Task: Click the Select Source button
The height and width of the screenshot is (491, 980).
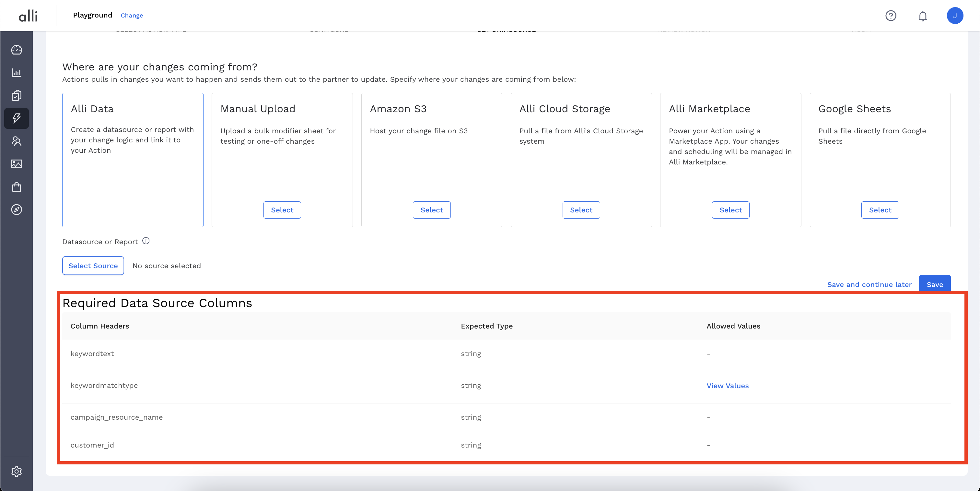Action: click(93, 266)
